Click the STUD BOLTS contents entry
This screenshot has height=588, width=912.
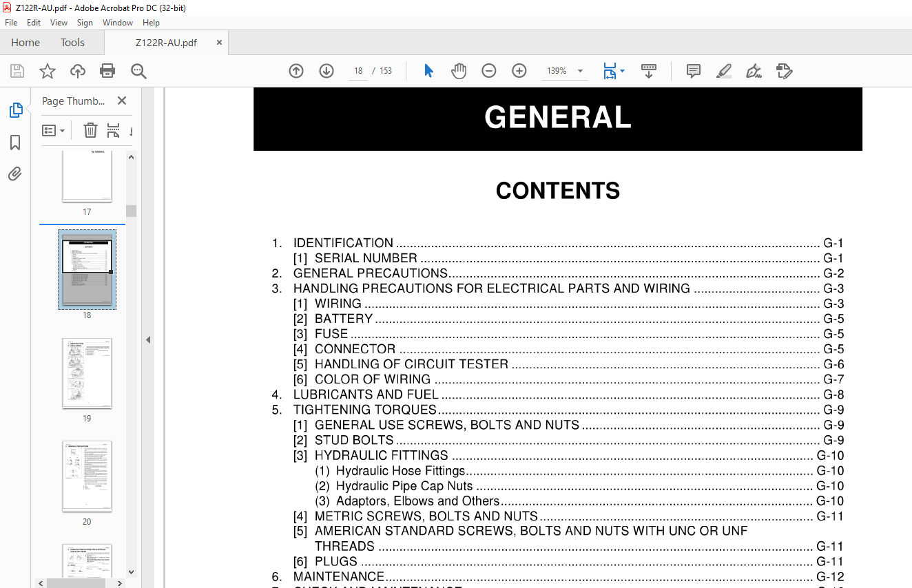[568, 440]
